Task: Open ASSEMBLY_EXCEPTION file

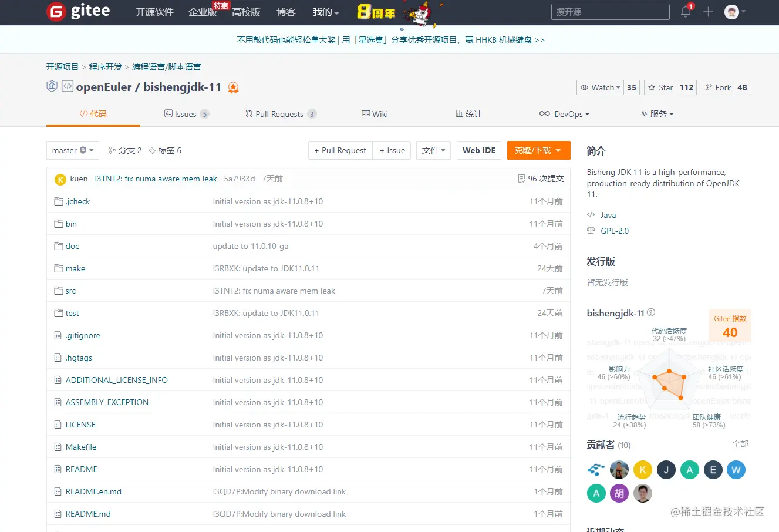Action: [107, 402]
